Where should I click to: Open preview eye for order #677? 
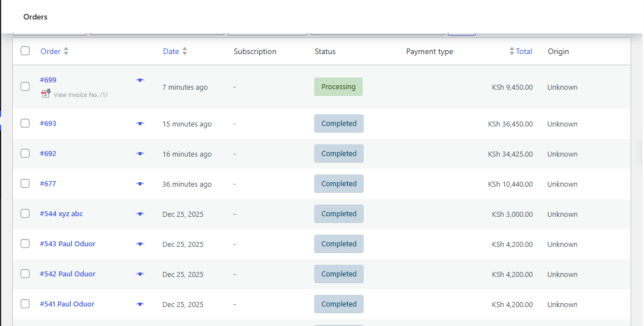point(140,184)
